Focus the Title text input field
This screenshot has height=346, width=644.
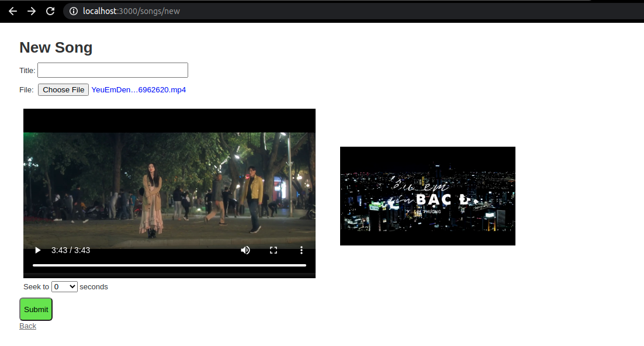pos(113,70)
